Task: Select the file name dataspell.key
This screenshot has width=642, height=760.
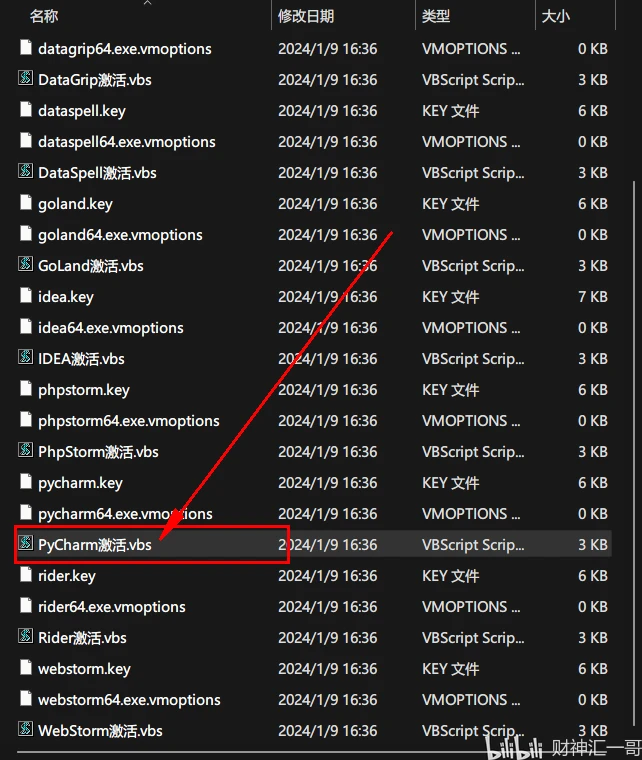Action: pos(82,111)
